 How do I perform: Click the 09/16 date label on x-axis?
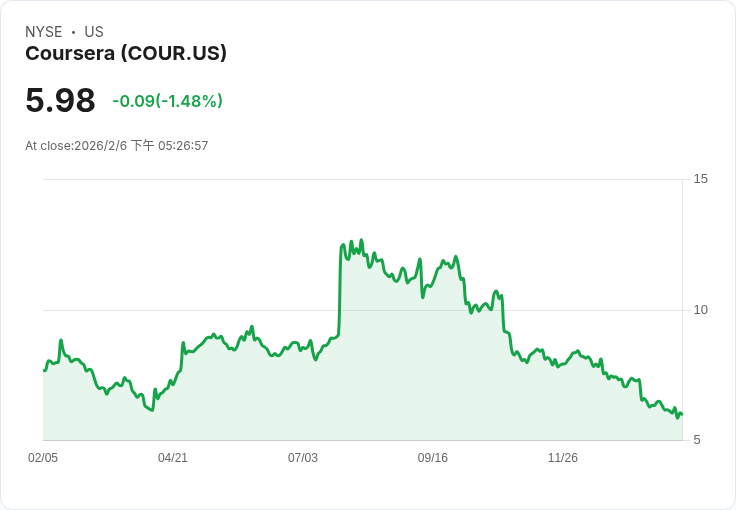(x=433, y=458)
